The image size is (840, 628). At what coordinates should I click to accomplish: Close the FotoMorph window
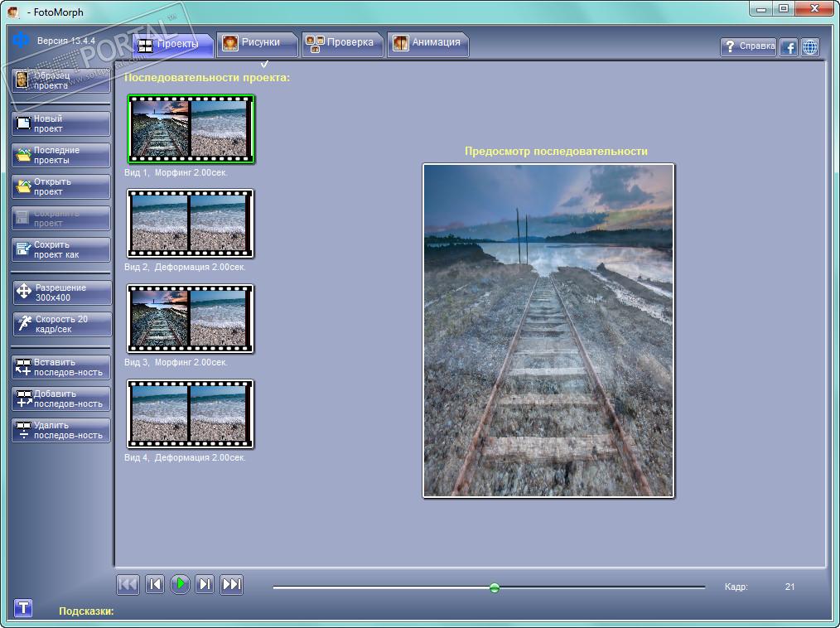(x=813, y=8)
